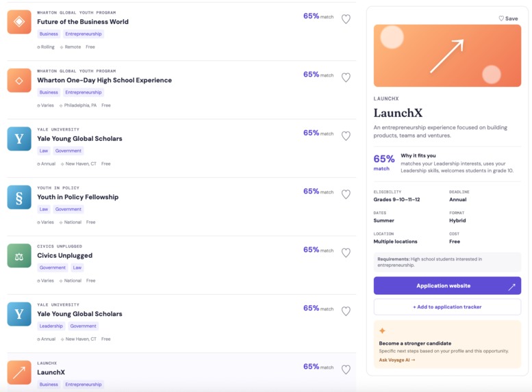Heart Yale Young Global Scholars Leadership listing
Viewport: 532px width, 392px height.
346,311
